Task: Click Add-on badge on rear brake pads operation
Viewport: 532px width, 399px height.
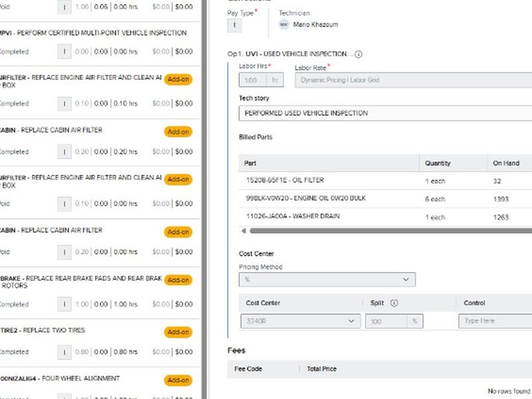Action: coord(178,280)
